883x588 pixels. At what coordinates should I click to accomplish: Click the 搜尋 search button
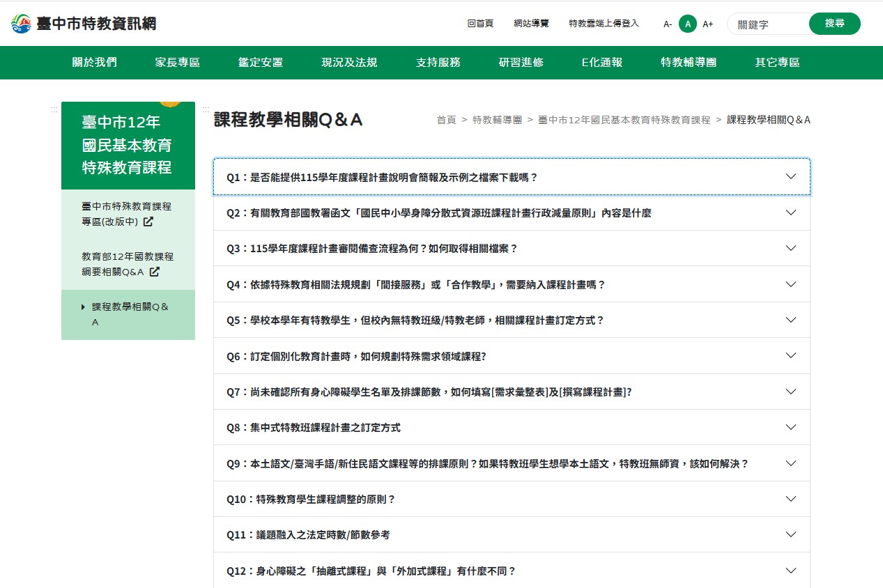pos(835,24)
